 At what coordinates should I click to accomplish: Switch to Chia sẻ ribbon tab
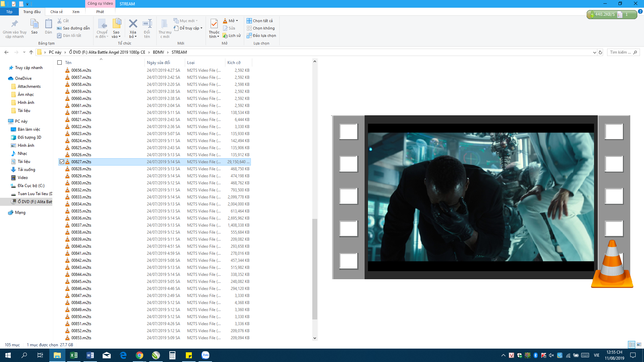click(x=56, y=12)
